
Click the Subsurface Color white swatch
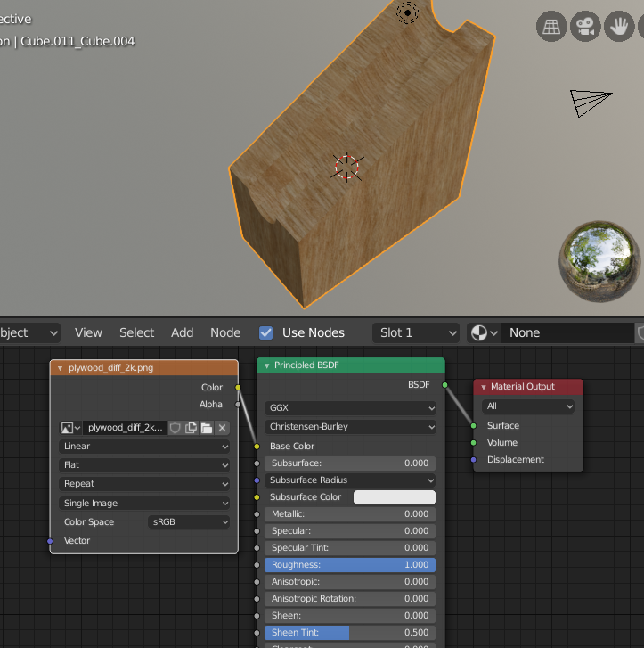394,497
